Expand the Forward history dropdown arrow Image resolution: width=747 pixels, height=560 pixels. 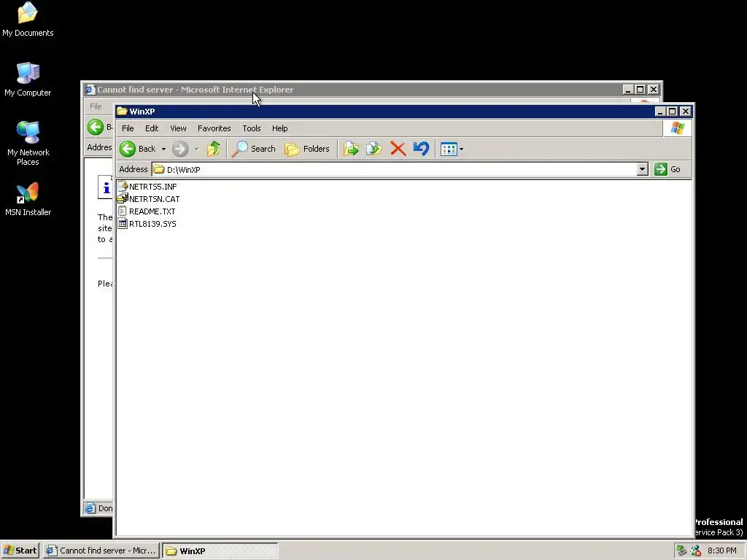pos(196,149)
